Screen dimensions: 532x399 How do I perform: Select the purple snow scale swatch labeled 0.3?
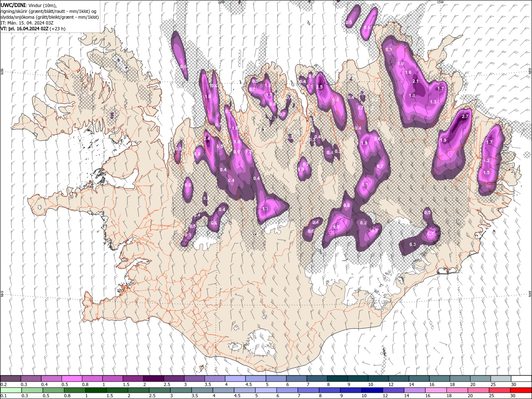click(x=31, y=379)
